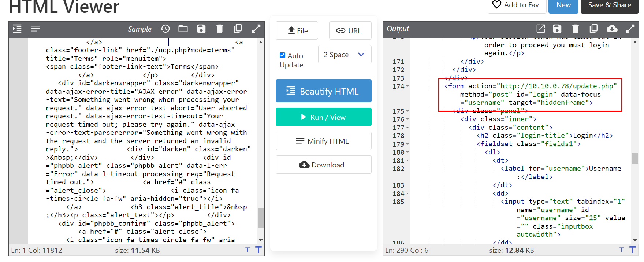The image size is (644, 262).
Task: Open output in new window icon
Action: (541, 29)
